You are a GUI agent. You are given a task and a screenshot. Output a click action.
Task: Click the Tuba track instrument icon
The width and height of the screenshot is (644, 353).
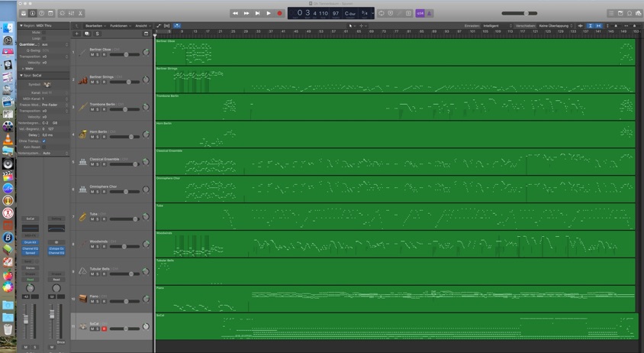pos(82,217)
